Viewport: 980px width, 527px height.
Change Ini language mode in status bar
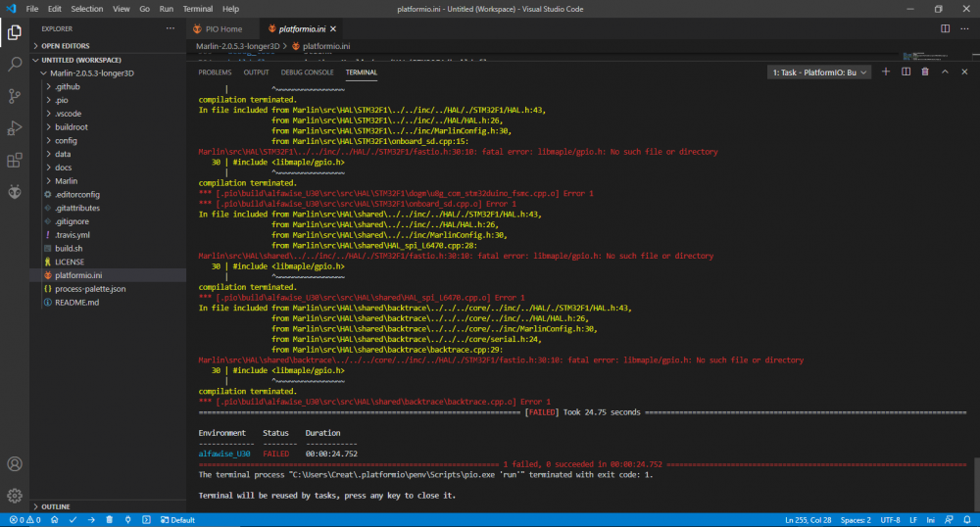[x=930, y=520]
